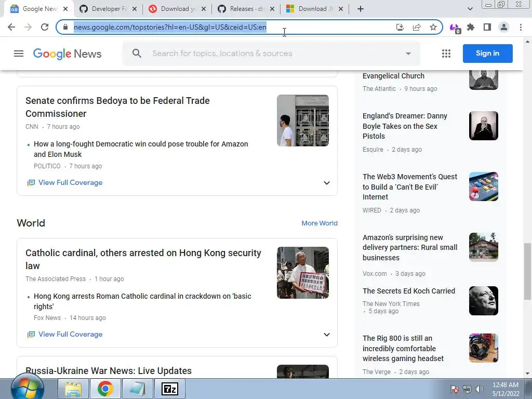Click the page vertical scrollbar thumb
Screen dimensions: 532x399
[527, 271]
